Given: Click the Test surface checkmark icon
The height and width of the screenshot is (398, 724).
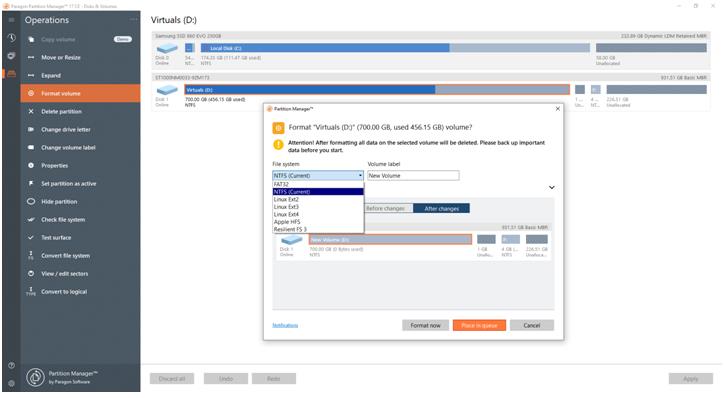Looking at the screenshot, I should click(x=31, y=238).
